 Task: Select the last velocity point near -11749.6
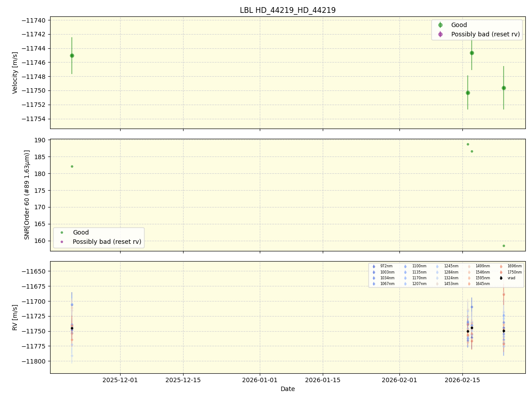[x=504, y=88]
